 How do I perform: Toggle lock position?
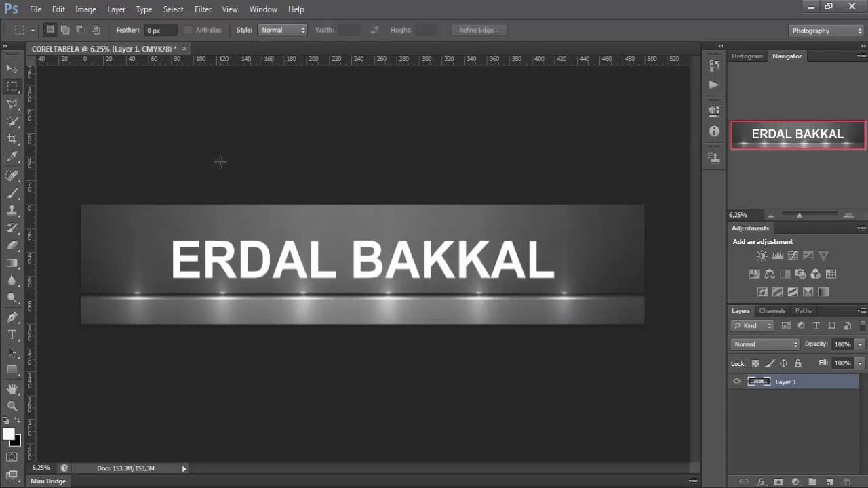pos(783,363)
